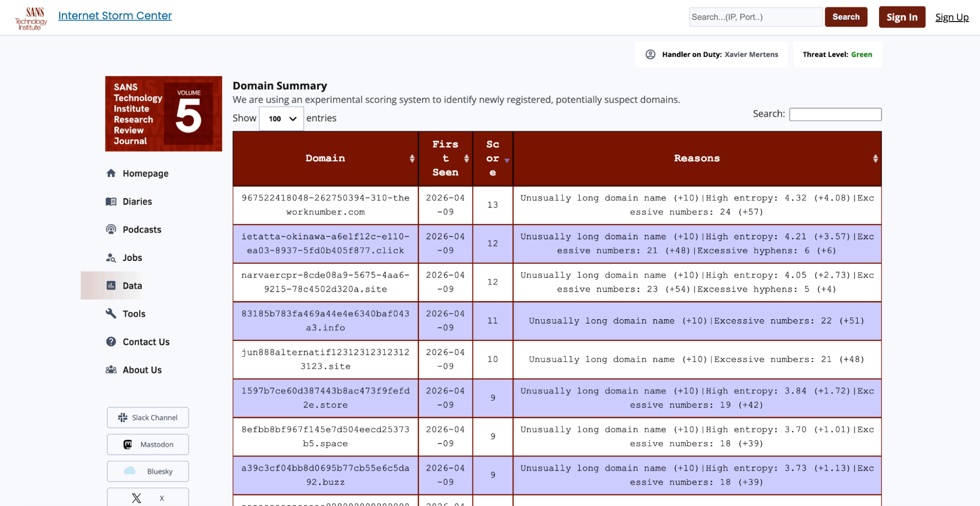The height and width of the screenshot is (506, 980).
Task: Click the handler on duty user icon
Action: click(x=650, y=54)
